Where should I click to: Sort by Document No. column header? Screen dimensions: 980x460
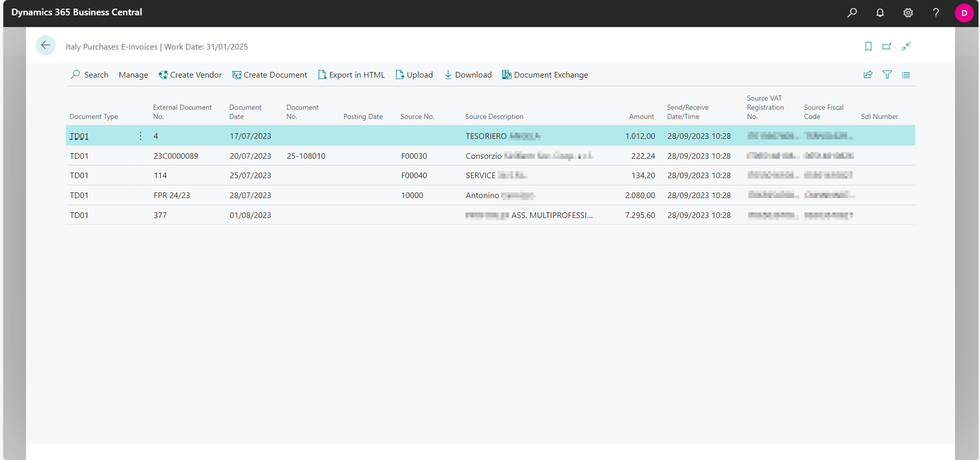(302, 112)
